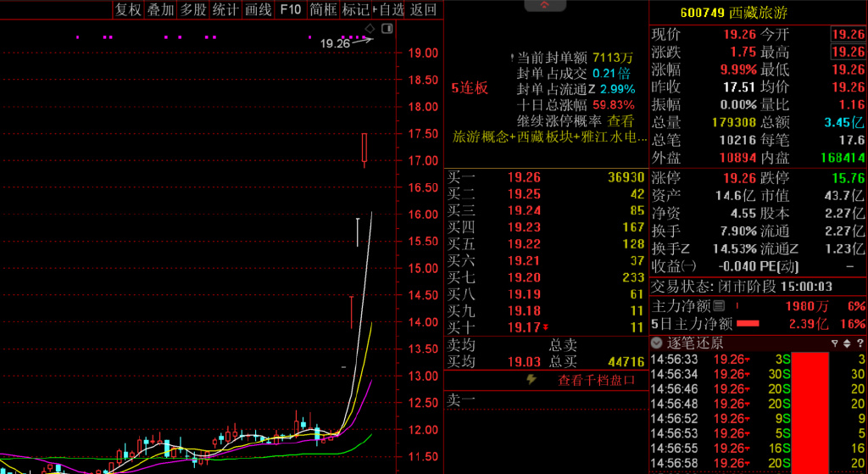Viewport: 868px width, 474px height.
Task: Click the question mark help icon in 逐笔还原
Action: (860, 343)
